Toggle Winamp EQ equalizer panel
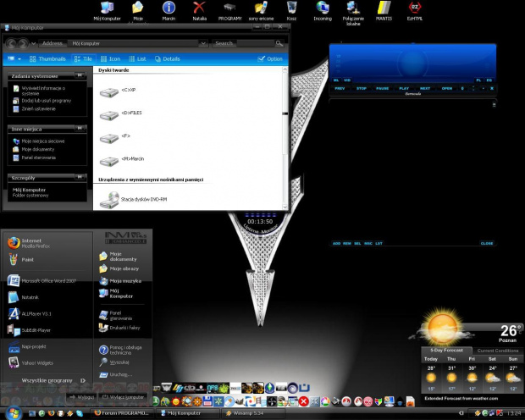525x420 pixels. [489, 80]
